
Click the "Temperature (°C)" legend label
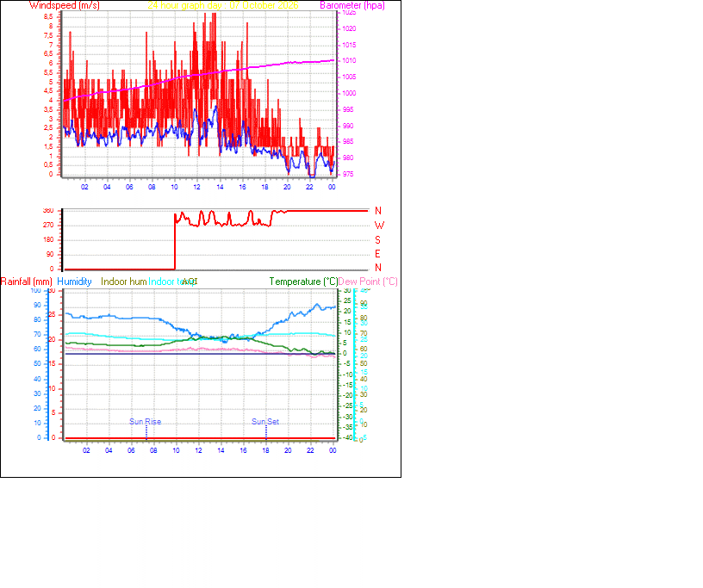(x=303, y=282)
